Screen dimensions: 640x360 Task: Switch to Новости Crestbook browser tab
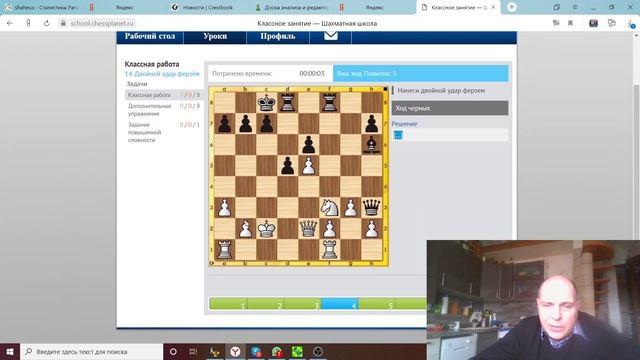207,7
